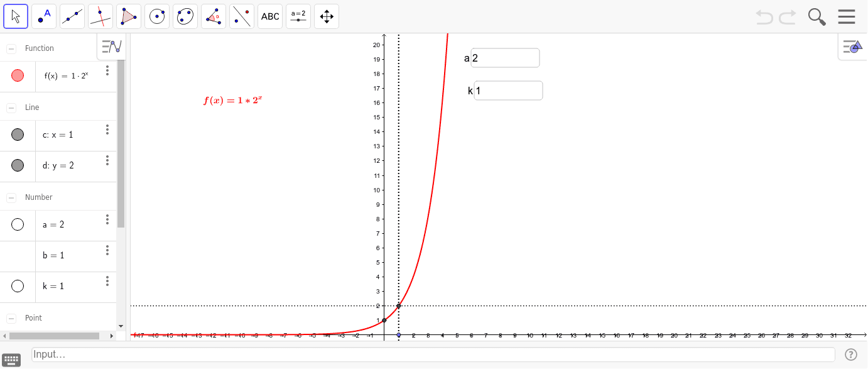Select the Slider a=2 tool

coord(298,16)
